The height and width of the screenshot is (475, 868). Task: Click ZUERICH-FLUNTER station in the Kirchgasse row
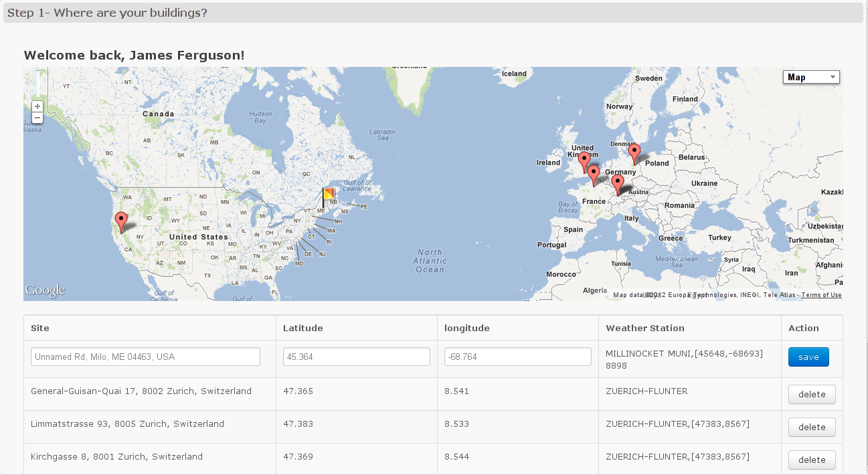pos(677,456)
